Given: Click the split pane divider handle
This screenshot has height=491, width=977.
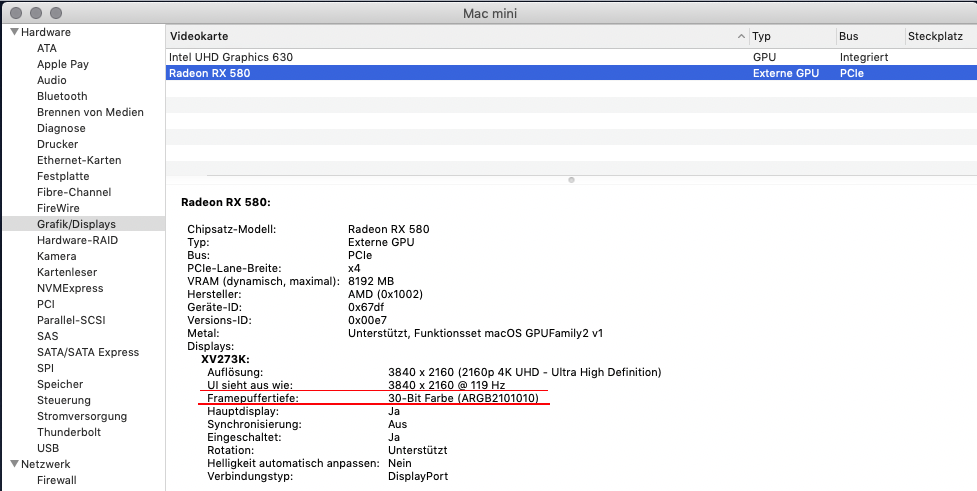Looking at the screenshot, I should pyautogui.click(x=571, y=180).
